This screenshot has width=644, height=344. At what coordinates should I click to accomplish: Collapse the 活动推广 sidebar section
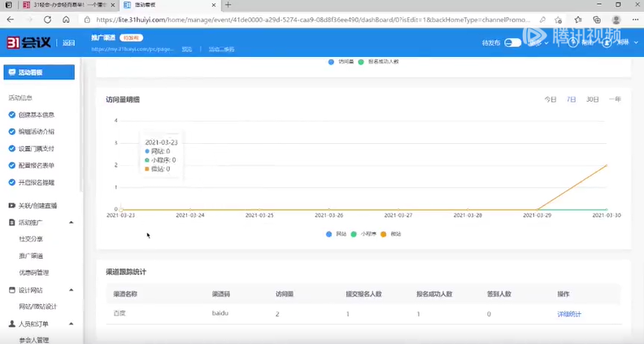tap(71, 222)
